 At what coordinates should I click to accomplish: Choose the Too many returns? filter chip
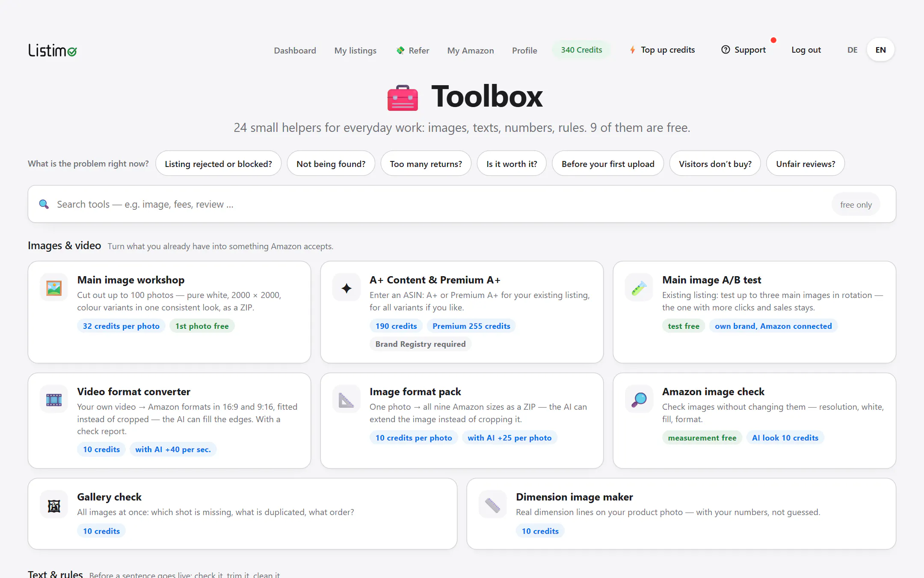click(426, 164)
